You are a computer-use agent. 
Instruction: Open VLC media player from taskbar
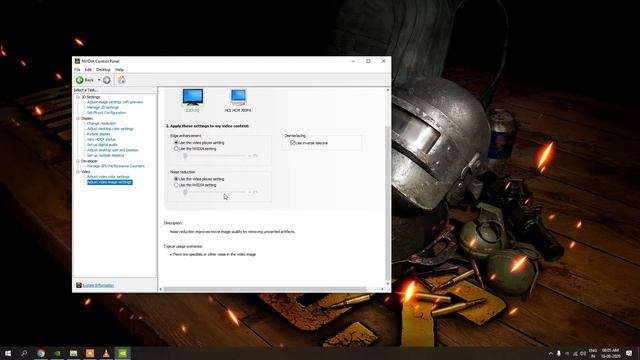pos(106,353)
